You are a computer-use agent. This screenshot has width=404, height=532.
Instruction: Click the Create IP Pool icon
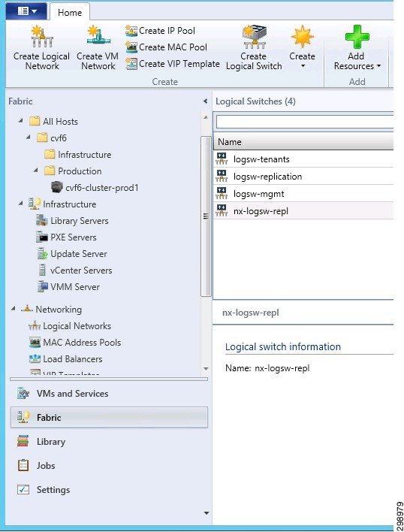pos(131,31)
